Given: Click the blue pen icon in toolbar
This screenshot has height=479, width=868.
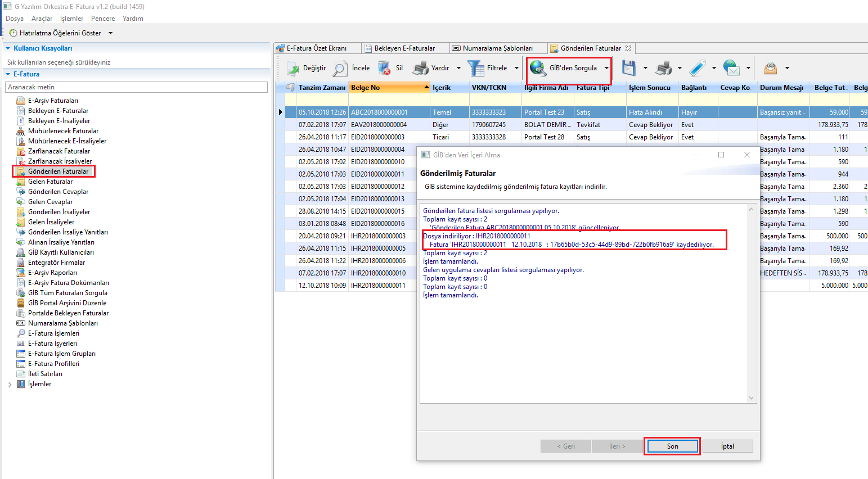Looking at the screenshot, I should 698,68.
